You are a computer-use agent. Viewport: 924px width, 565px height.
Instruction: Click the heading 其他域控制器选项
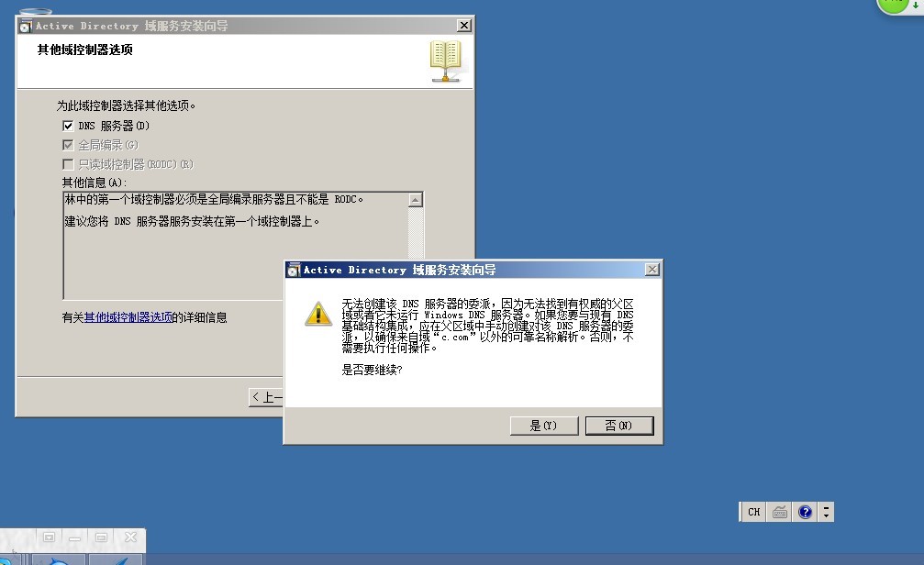click(x=84, y=50)
